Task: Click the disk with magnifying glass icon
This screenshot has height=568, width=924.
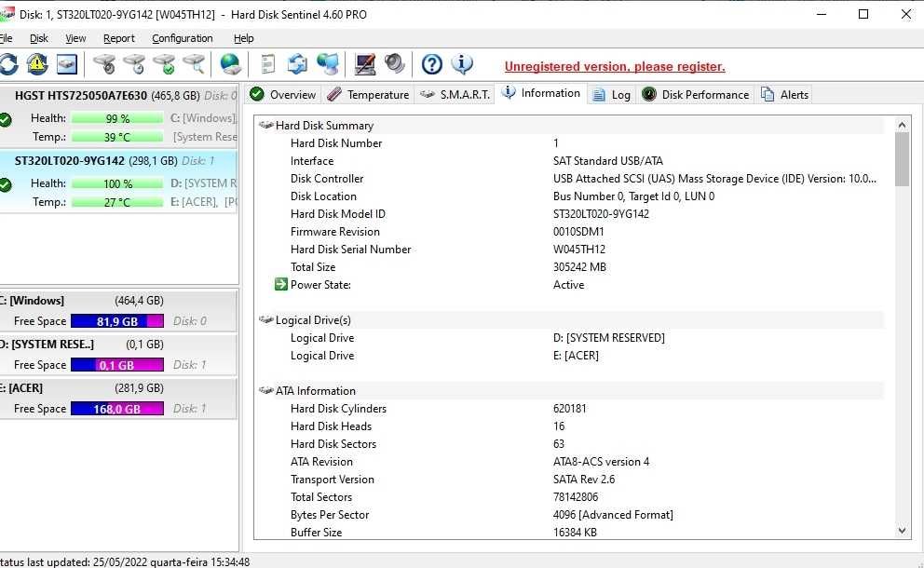Action: (x=194, y=64)
